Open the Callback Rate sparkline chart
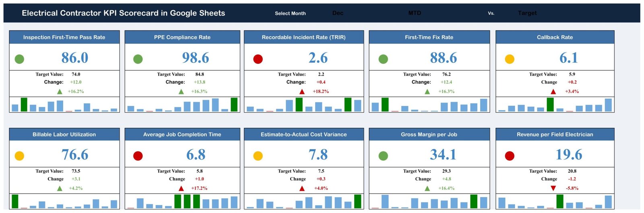The image size is (644, 213). 555,104
